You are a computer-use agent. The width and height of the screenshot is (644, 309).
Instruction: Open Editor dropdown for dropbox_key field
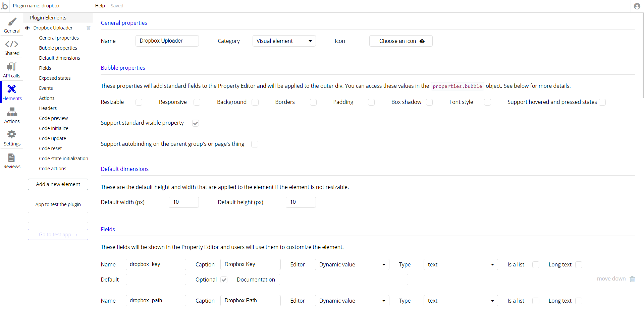[352, 264]
